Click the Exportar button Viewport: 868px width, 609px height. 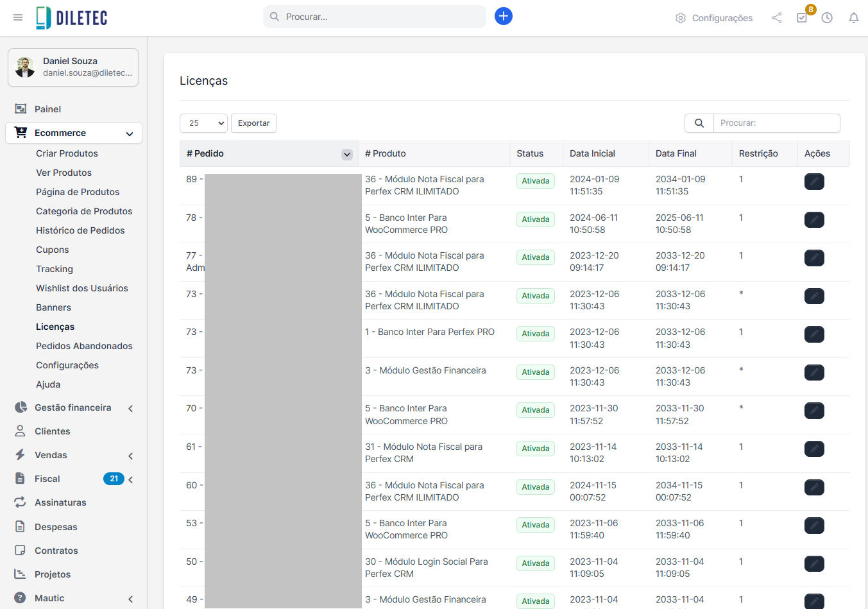point(253,123)
